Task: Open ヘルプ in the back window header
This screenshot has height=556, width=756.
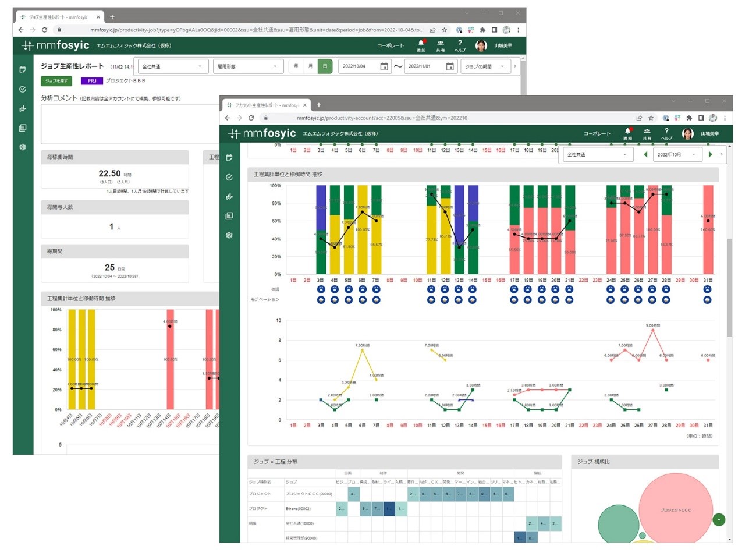Action: [x=460, y=45]
